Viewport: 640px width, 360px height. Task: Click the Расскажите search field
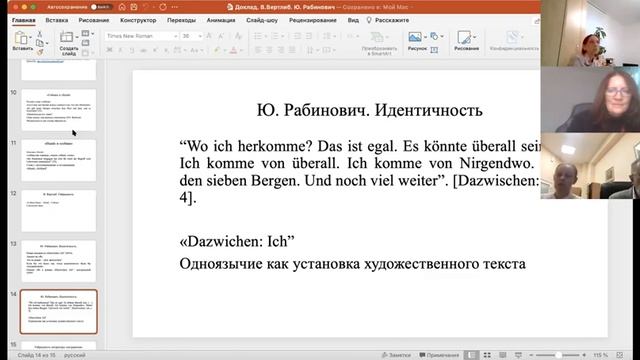click(388, 20)
